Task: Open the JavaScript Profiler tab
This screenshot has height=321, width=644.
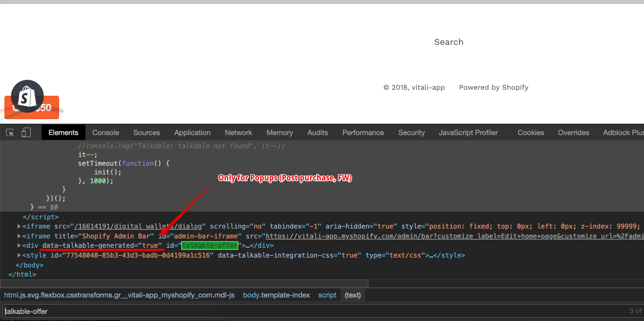Action: 468,132
